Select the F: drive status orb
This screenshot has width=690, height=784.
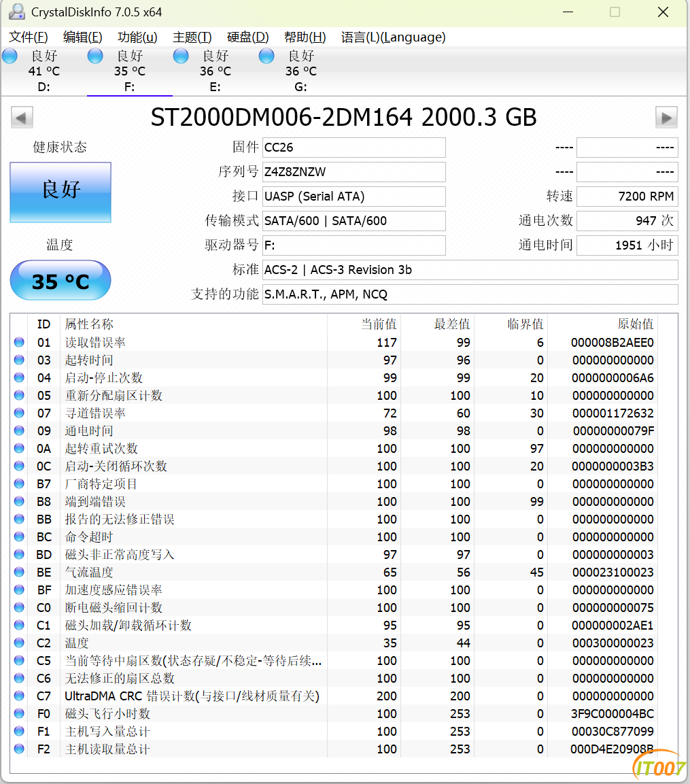tap(95, 56)
